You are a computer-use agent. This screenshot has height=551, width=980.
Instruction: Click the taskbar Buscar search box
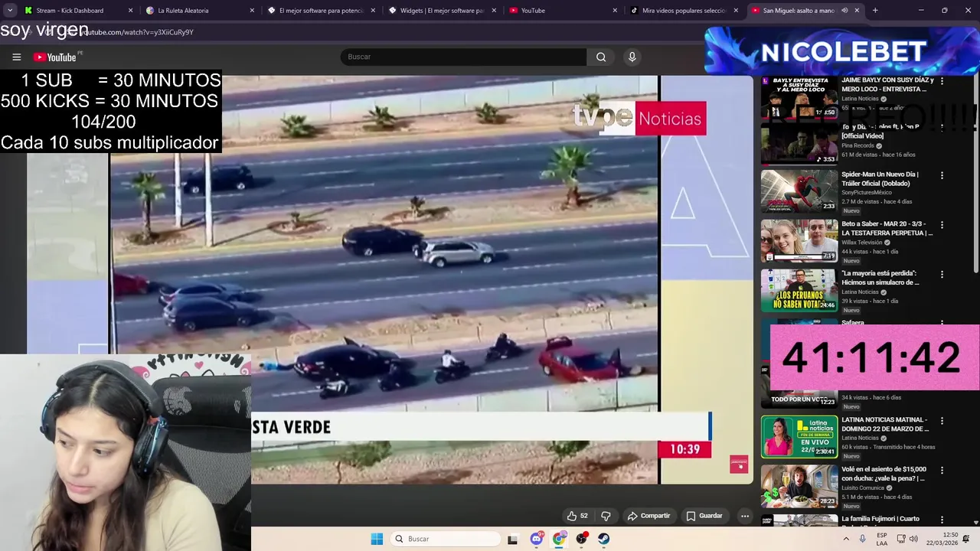tap(446, 539)
